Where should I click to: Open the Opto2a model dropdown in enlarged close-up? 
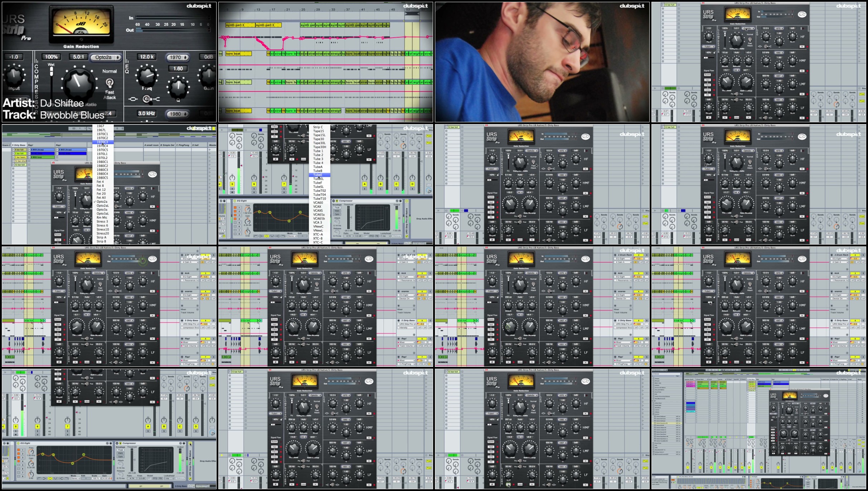pos(106,58)
